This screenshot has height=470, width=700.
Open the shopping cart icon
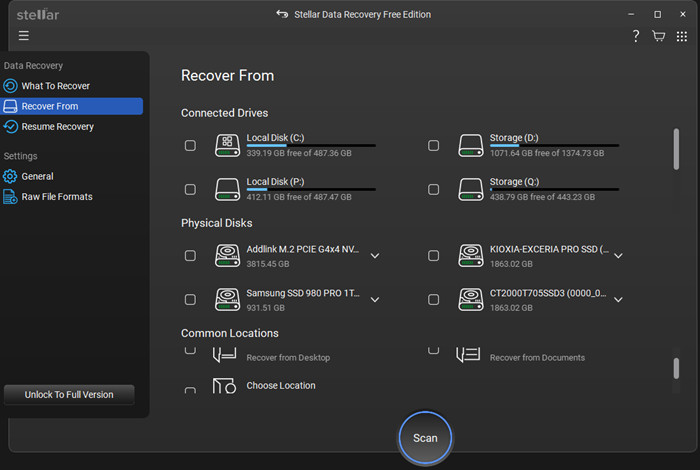click(658, 36)
